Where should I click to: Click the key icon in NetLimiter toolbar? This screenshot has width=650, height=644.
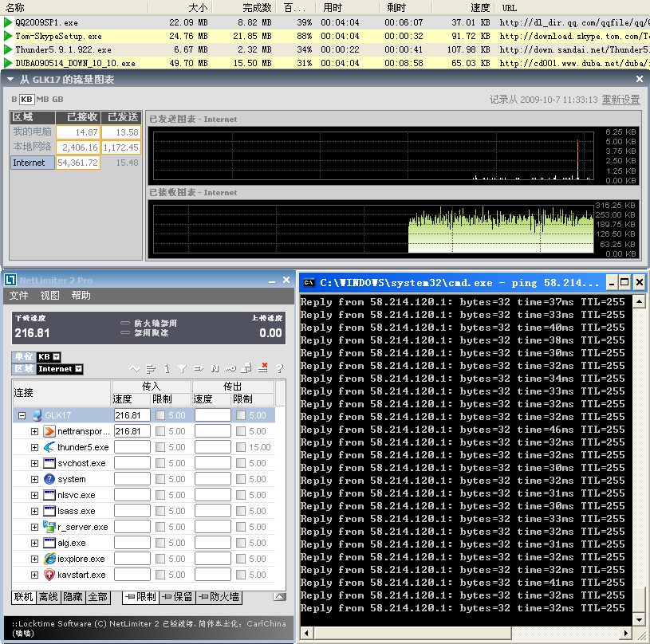230,368
